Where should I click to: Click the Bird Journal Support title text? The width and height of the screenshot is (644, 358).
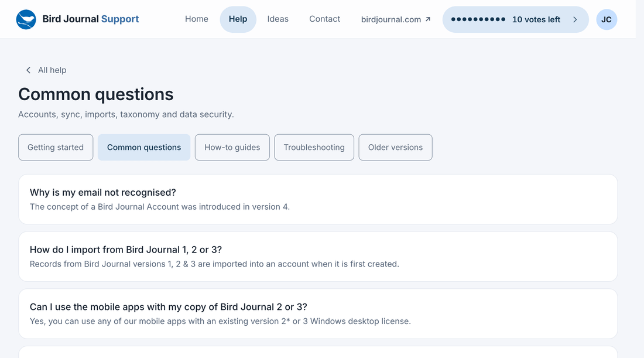(90, 19)
